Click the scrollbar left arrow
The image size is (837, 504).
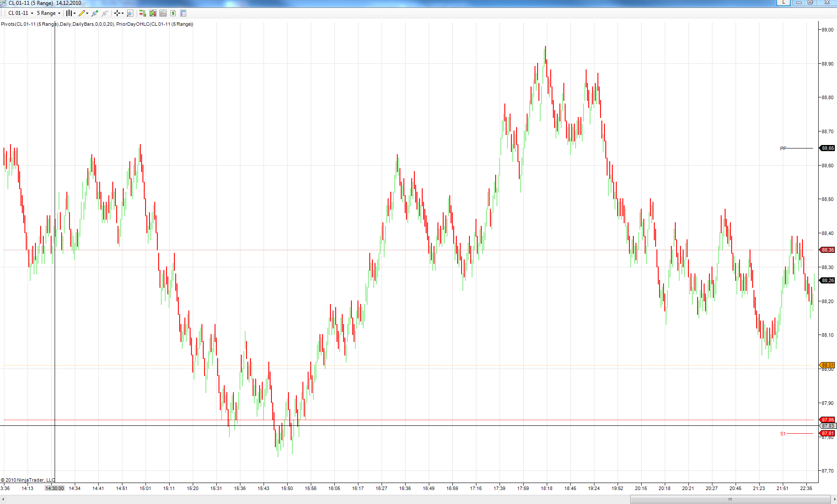pyautogui.click(x=3, y=499)
